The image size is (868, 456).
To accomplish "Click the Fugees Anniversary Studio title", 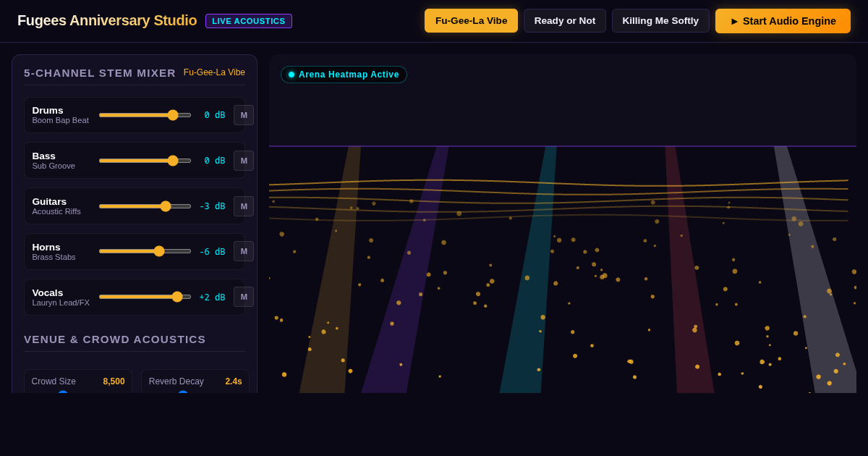I will coord(107,20).
